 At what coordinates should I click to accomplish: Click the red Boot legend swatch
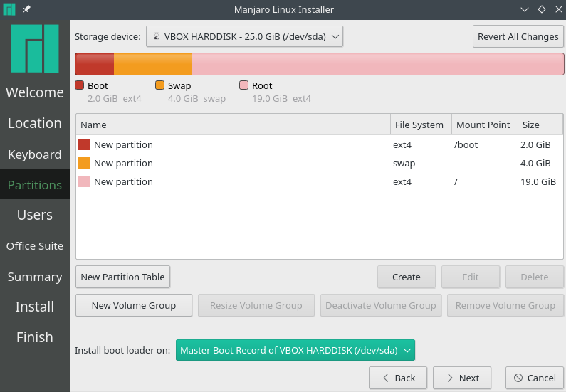click(x=80, y=85)
